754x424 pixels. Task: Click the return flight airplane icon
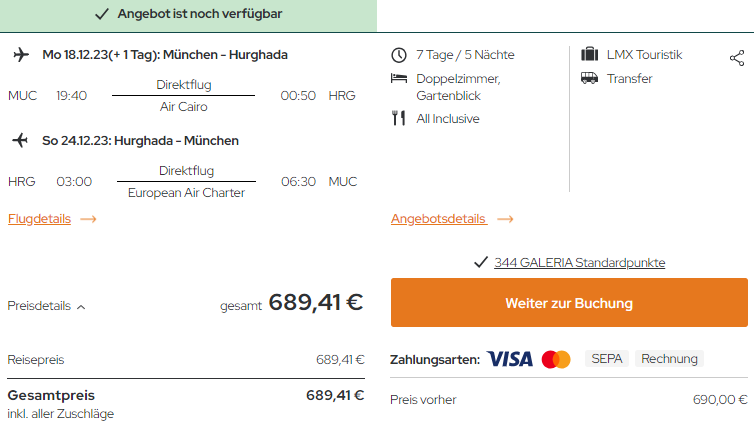coord(20,140)
